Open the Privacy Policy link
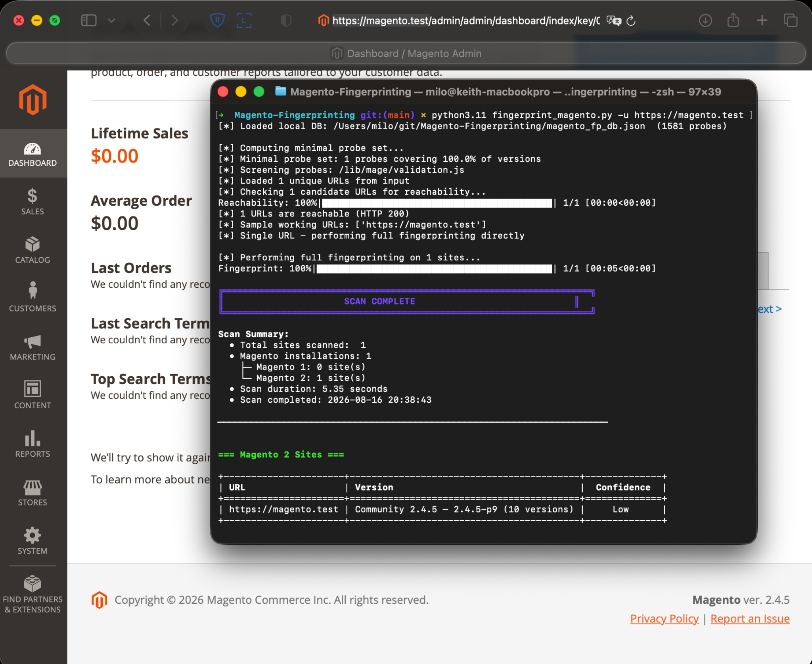Screen dimensions: 812x664 (665, 619)
